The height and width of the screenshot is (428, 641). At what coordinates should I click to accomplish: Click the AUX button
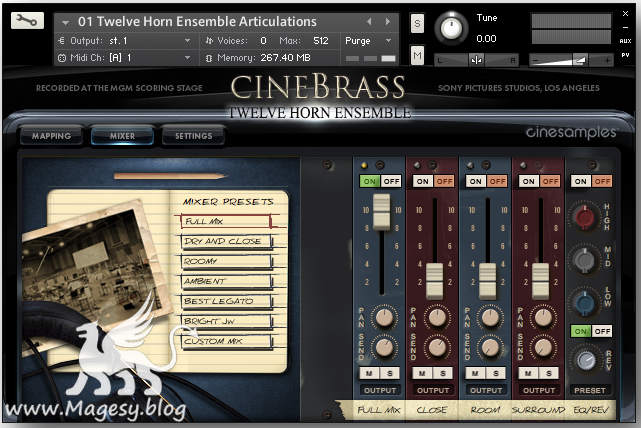pos(625,41)
